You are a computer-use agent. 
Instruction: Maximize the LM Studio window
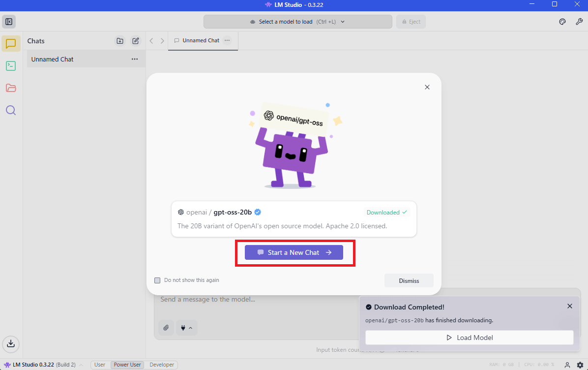tap(554, 4)
